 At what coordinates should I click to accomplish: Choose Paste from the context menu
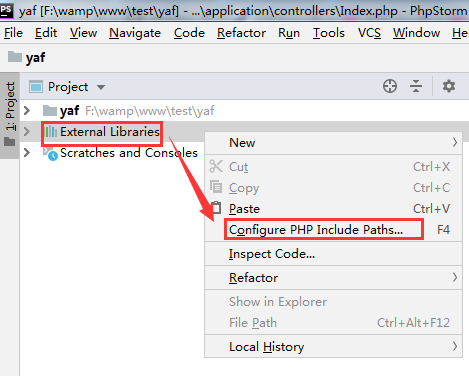click(333, 209)
